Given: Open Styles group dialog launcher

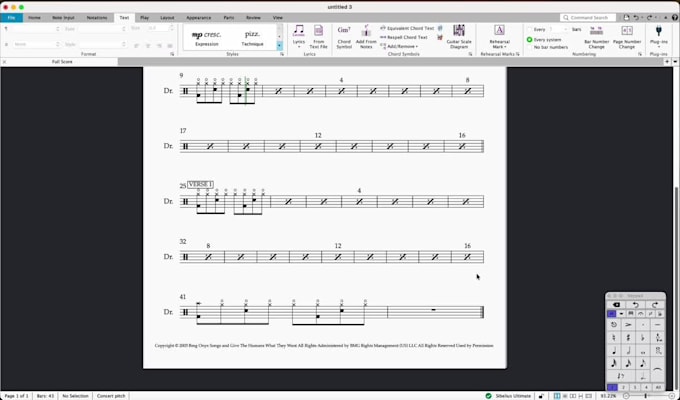Looking at the screenshot, I should pos(282,54).
